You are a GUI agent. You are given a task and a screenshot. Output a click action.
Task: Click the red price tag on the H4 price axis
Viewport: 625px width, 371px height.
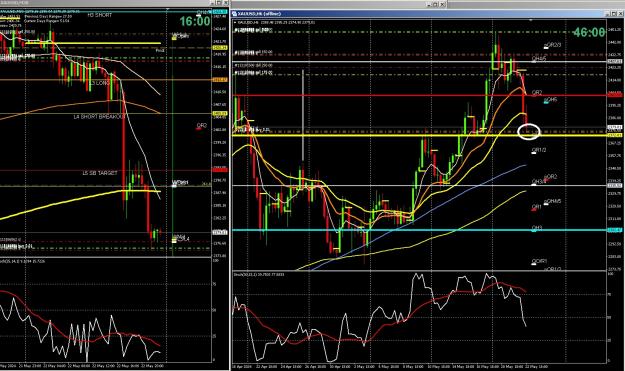pyautogui.click(x=615, y=95)
